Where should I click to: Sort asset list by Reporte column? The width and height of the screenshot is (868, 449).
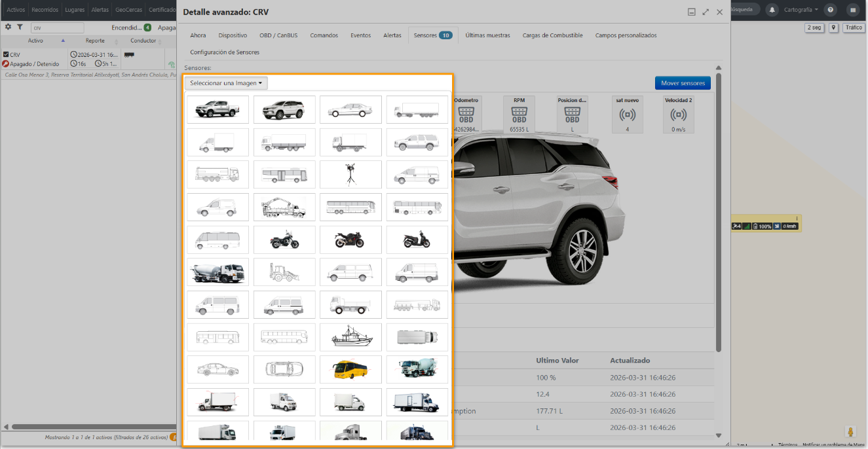point(95,41)
